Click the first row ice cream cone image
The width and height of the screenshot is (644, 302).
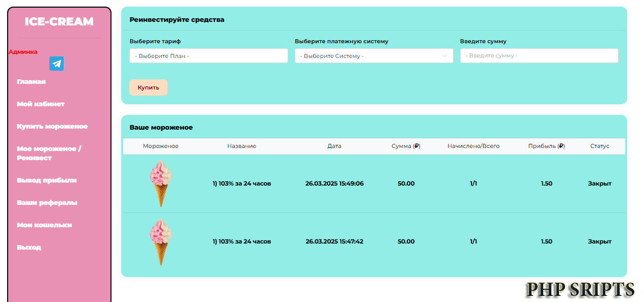161,184
